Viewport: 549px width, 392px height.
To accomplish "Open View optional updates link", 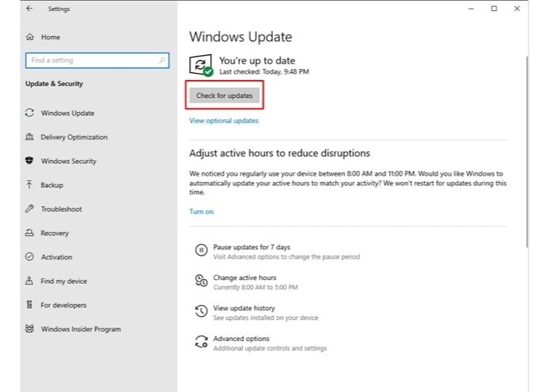I will pyautogui.click(x=224, y=121).
